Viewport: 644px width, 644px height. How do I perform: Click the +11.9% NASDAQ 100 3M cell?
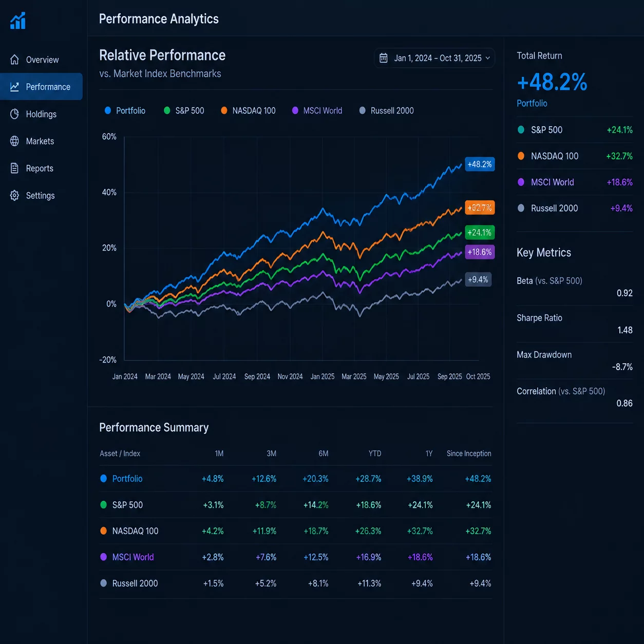click(x=264, y=531)
